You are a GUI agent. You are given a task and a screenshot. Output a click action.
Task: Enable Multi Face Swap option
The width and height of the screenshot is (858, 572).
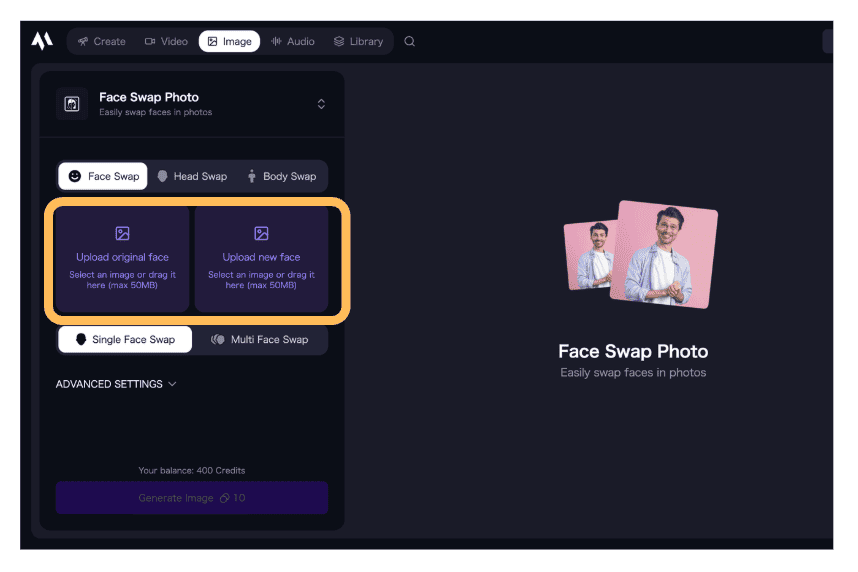click(x=260, y=339)
